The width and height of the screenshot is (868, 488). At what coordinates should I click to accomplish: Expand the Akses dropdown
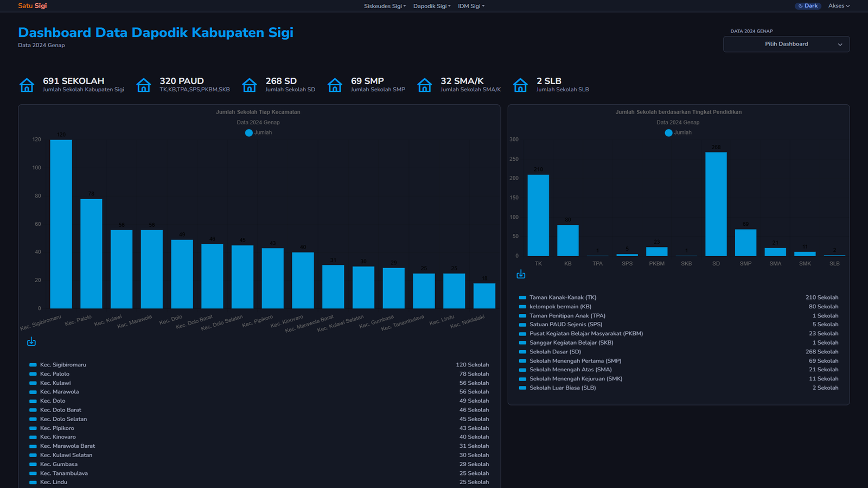[x=839, y=6]
